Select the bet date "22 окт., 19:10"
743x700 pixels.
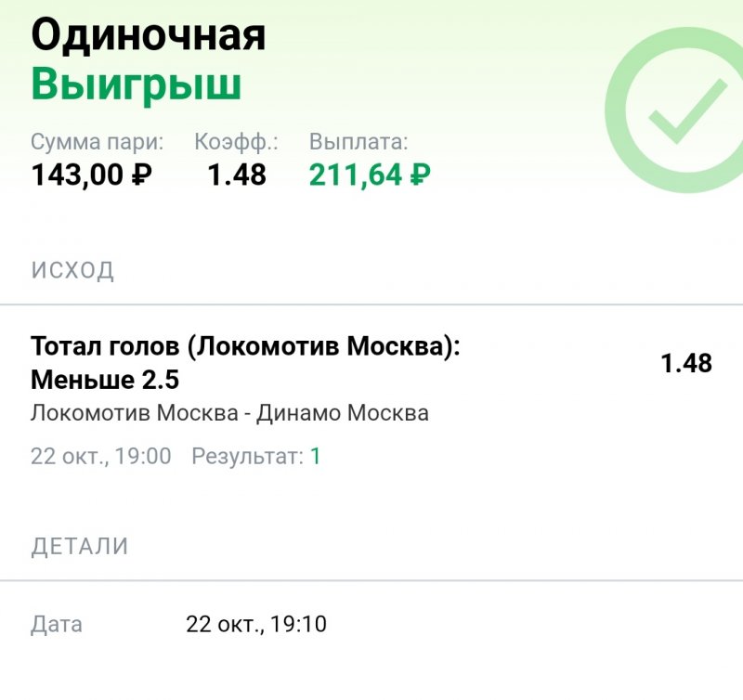click(256, 624)
